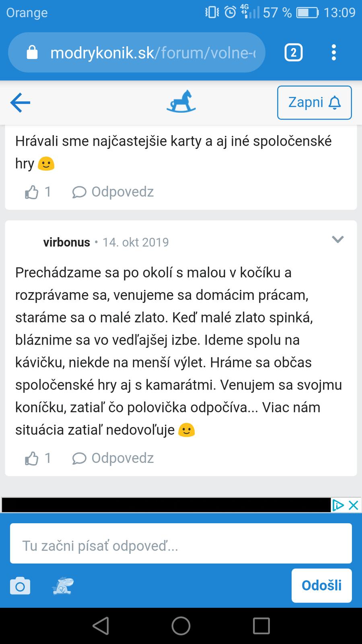Toggle Zapni notifications bell button

[314, 103]
